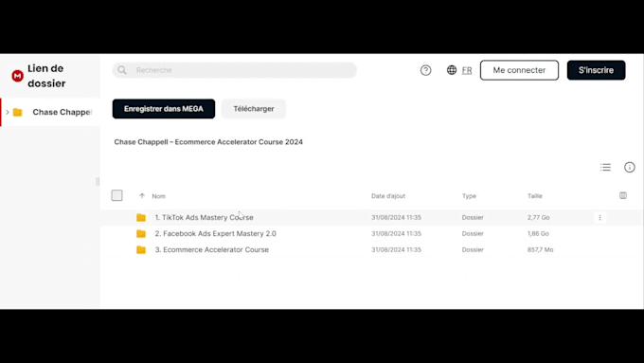Click the MEGA logo icon
Image resolution: width=644 pixels, height=363 pixels.
pos(17,76)
